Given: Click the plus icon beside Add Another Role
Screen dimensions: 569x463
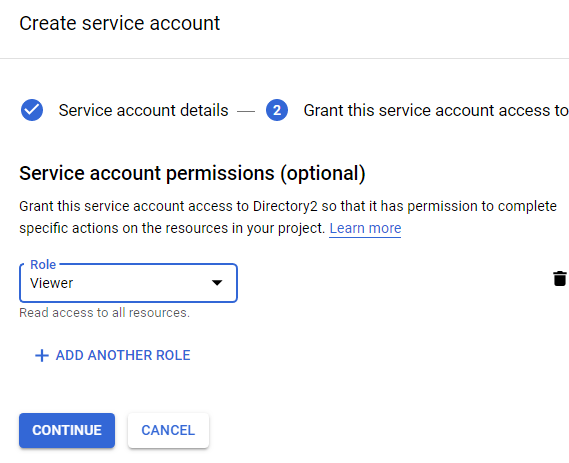Looking at the screenshot, I should click(42, 355).
